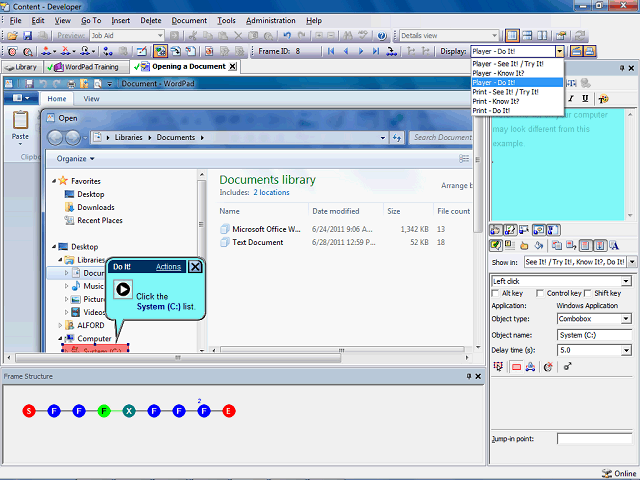Click the Jump-in point input field
Viewport: 640px width, 480px height.
(594, 439)
